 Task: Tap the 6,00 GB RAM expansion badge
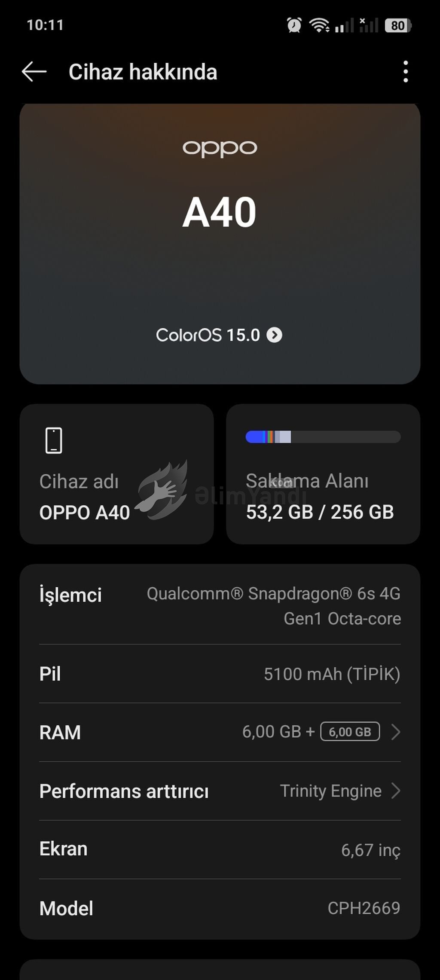(350, 732)
